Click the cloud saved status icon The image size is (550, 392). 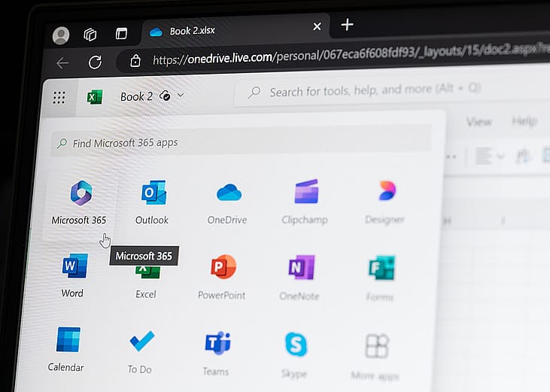tap(165, 96)
